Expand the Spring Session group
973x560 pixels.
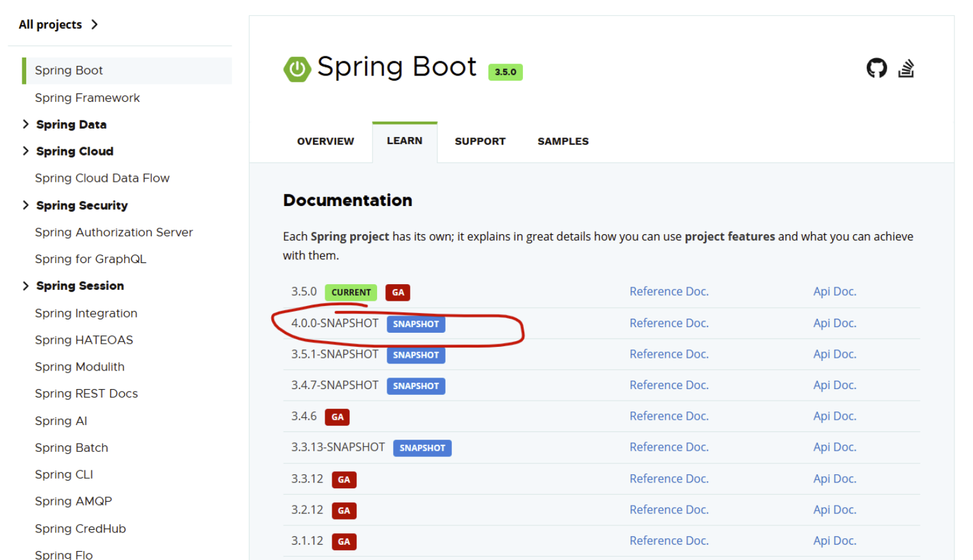26,286
